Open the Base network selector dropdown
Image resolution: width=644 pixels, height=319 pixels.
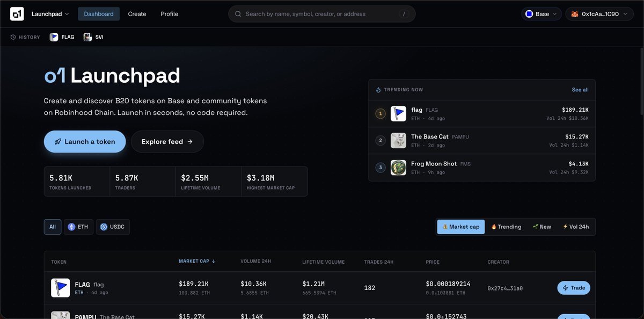[x=541, y=14]
